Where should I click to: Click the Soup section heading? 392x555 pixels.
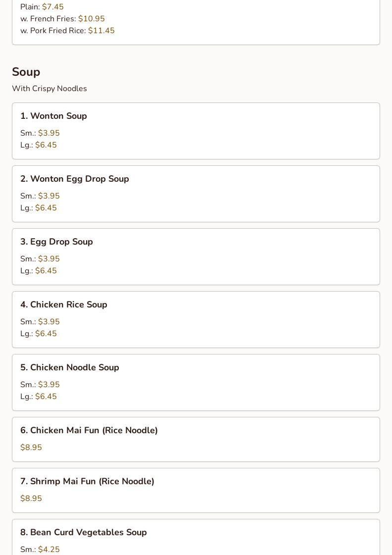pos(26,72)
